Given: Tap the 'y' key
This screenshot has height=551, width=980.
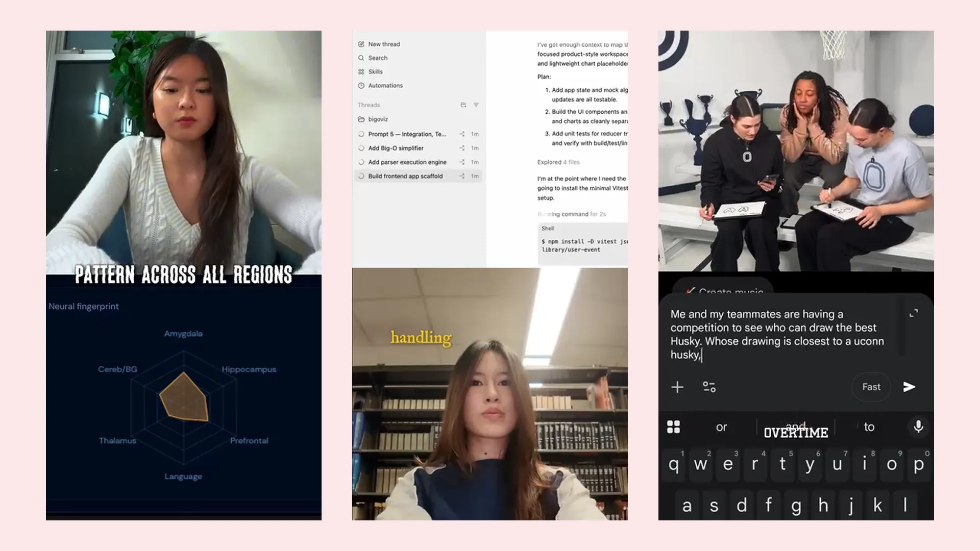Looking at the screenshot, I should click(x=810, y=465).
